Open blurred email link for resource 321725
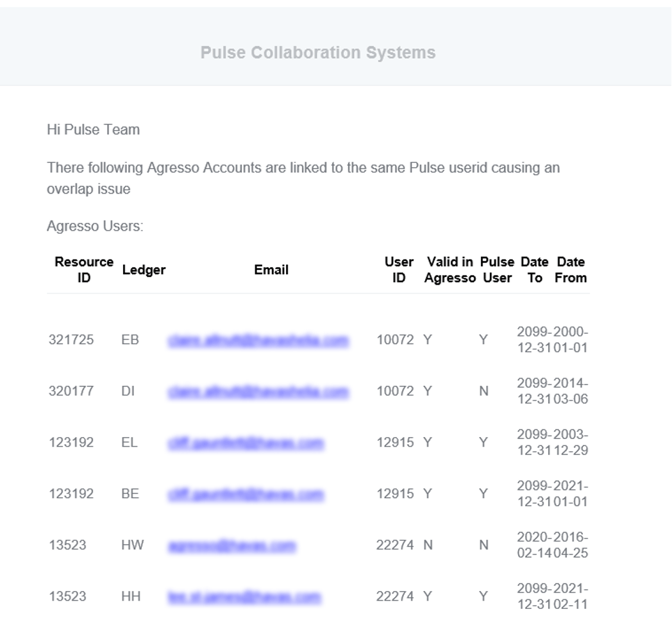The image size is (672, 623). coord(258,340)
